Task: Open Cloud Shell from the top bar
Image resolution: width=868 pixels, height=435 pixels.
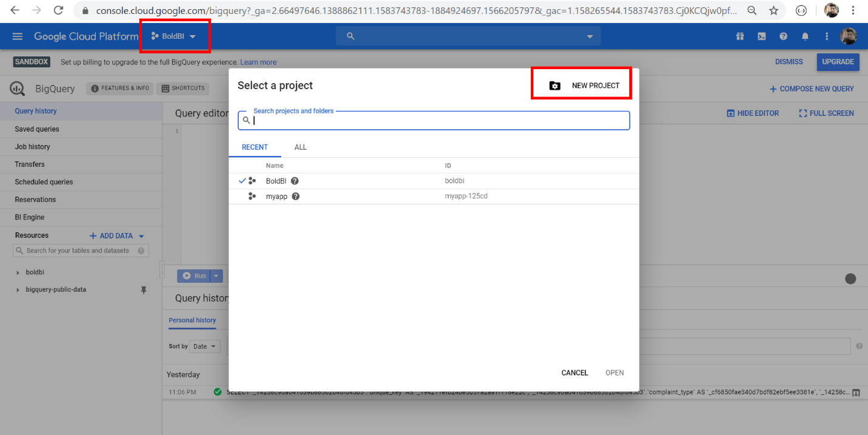Action: coord(761,36)
